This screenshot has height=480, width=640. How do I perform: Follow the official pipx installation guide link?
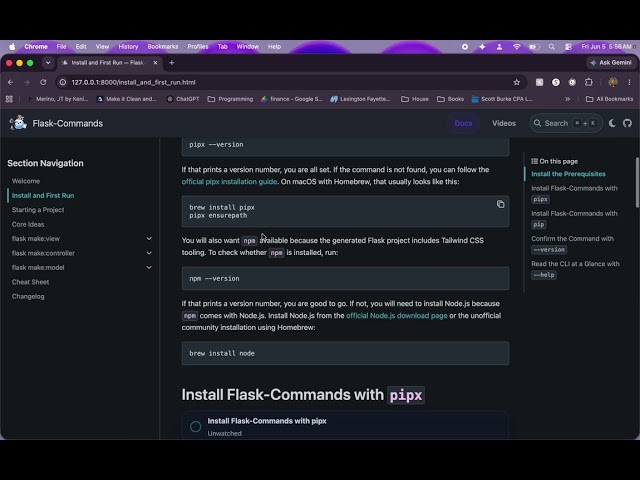click(229, 182)
